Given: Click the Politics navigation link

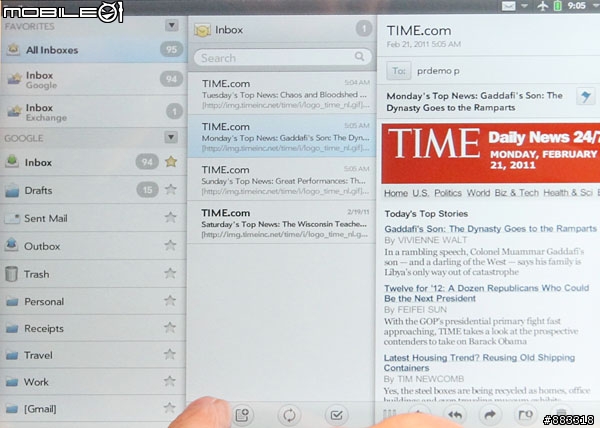Looking at the screenshot, I should click(x=448, y=193).
